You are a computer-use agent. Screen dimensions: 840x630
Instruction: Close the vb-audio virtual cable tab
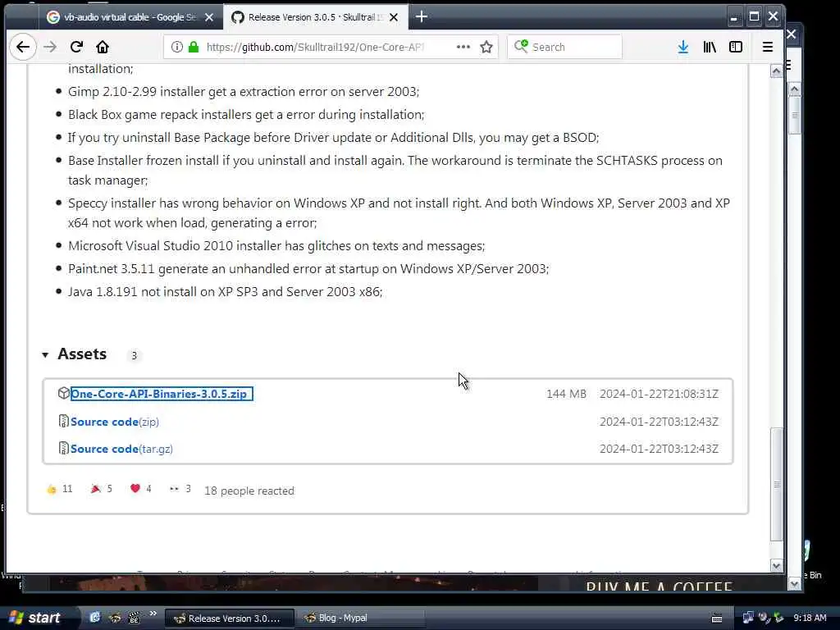209,18
